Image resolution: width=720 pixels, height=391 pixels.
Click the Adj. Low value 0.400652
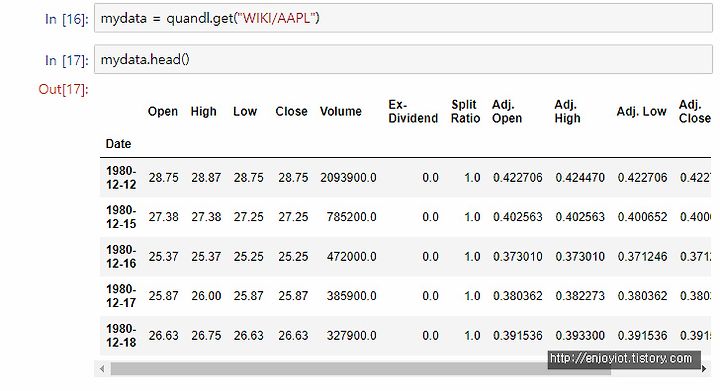tap(642, 217)
